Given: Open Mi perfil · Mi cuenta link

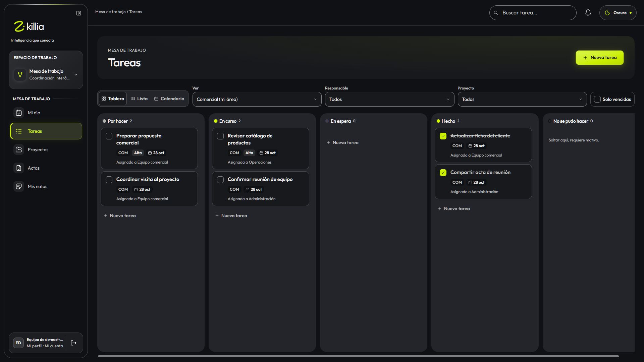Looking at the screenshot, I should pyautogui.click(x=45, y=346).
